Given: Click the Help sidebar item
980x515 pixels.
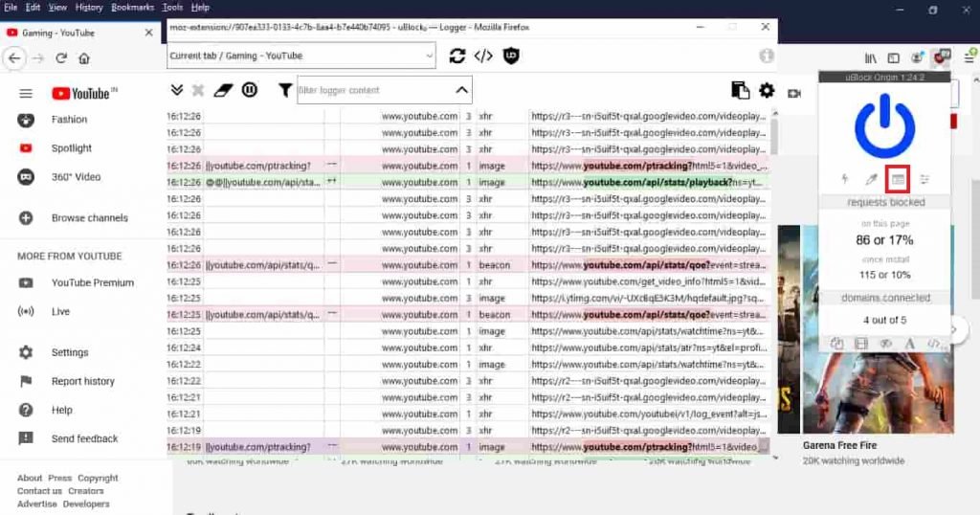Looking at the screenshot, I should pyautogui.click(x=62, y=410).
